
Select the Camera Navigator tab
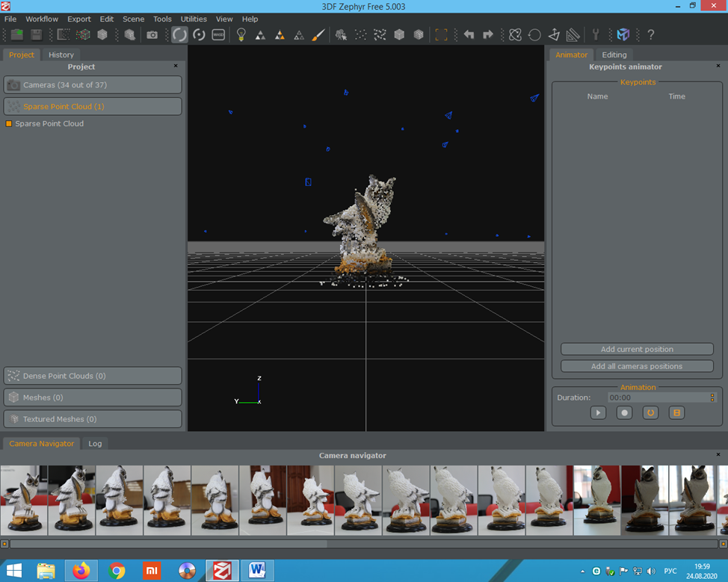(41, 444)
